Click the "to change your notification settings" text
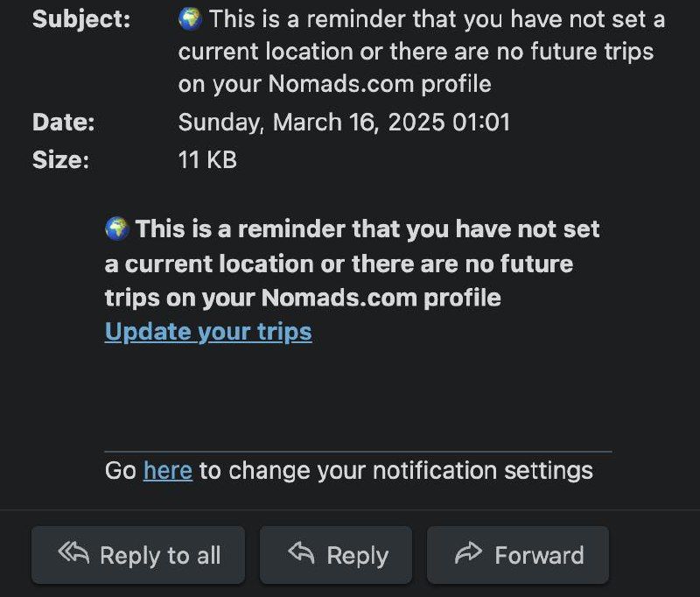Screen dimensions: 700x597 point(395,470)
